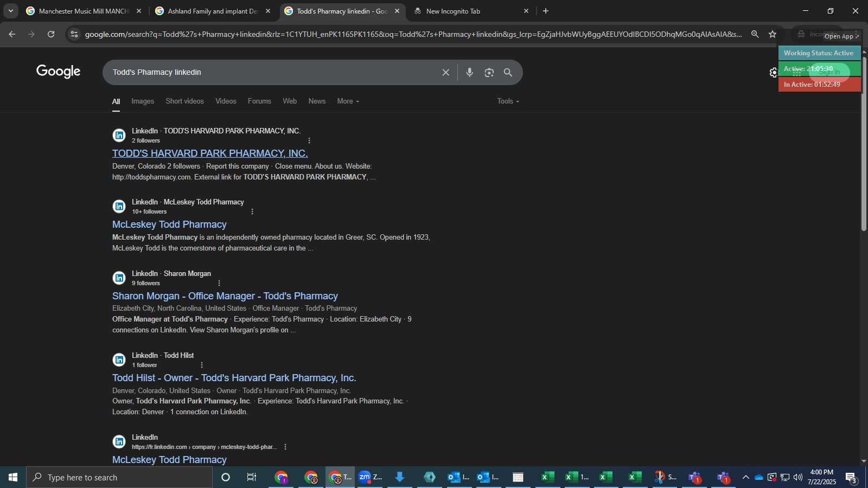Open TODD'S HARVARD PARK PHARMACY, INC. link
This screenshot has width=868, height=488.
210,153
